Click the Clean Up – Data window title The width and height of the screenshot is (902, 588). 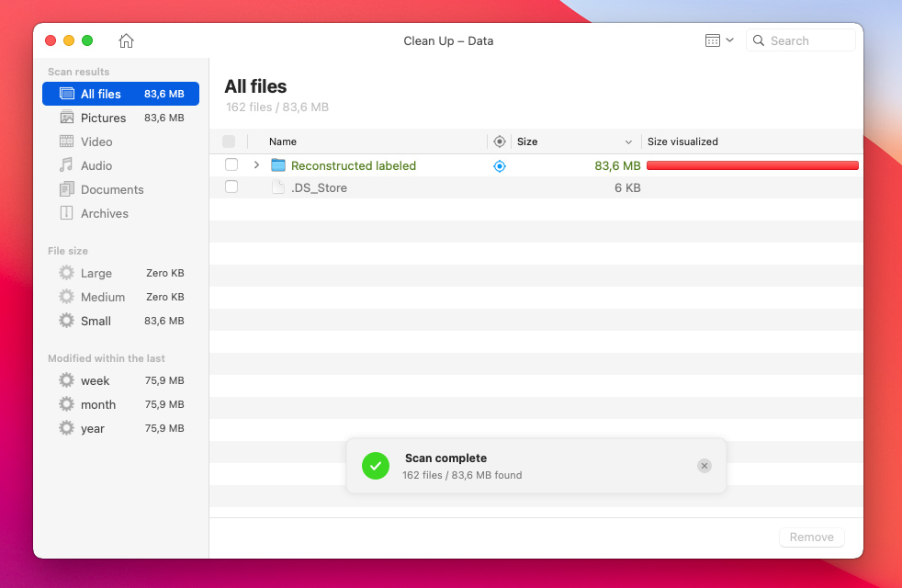pos(448,40)
